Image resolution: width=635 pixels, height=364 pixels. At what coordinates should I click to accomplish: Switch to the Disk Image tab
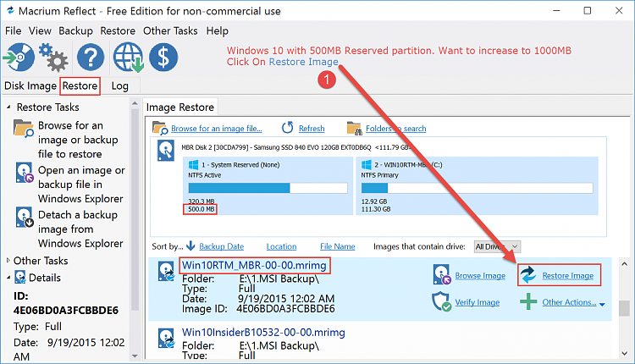click(x=30, y=85)
